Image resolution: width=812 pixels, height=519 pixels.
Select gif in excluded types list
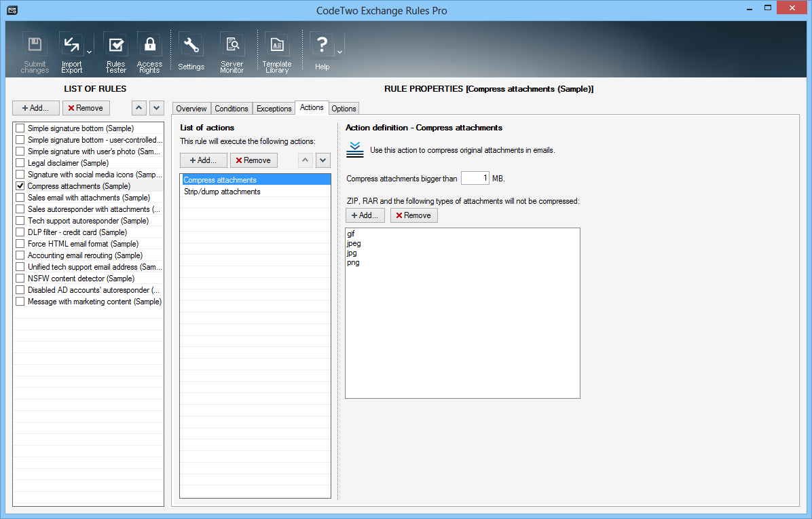pyautogui.click(x=351, y=234)
